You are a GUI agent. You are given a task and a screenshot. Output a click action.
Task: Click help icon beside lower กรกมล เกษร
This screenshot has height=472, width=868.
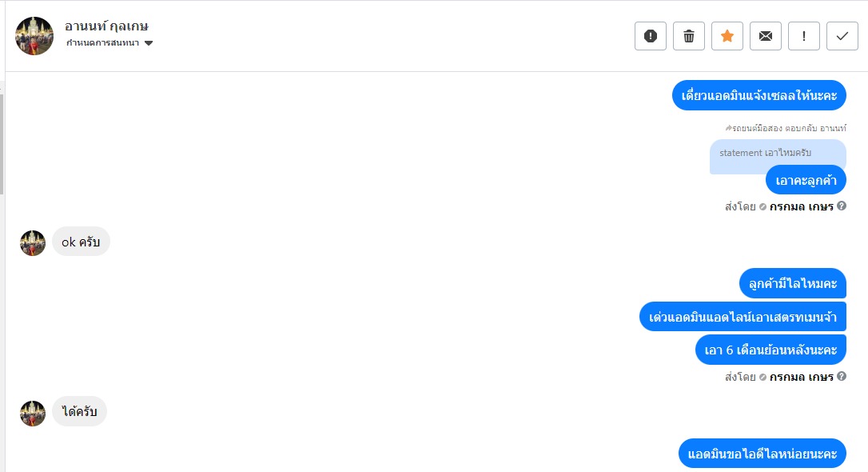coord(842,376)
